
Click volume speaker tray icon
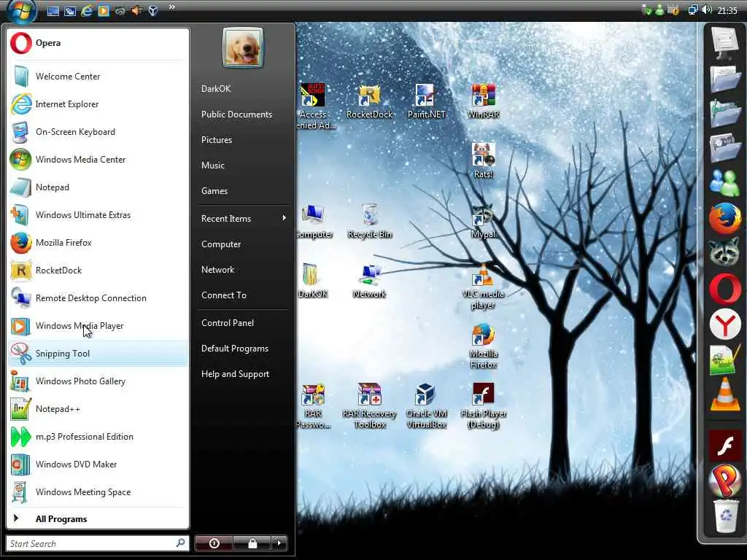click(707, 10)
